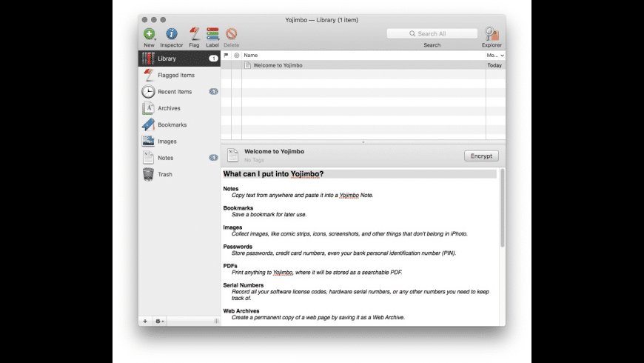Click the Web Archives heading in note
Screen dimensions: 644x363
(x=241, y=311)
